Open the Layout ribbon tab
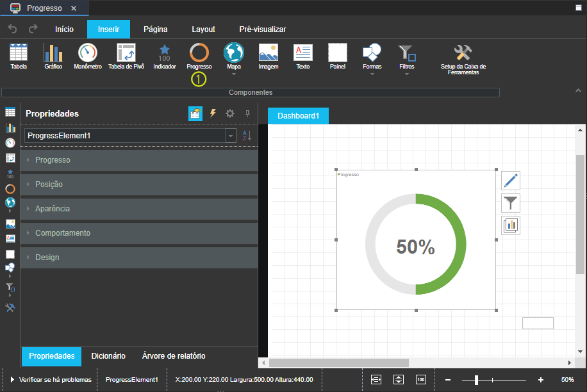This screenshot has width=587, height=392. [203, 29]
